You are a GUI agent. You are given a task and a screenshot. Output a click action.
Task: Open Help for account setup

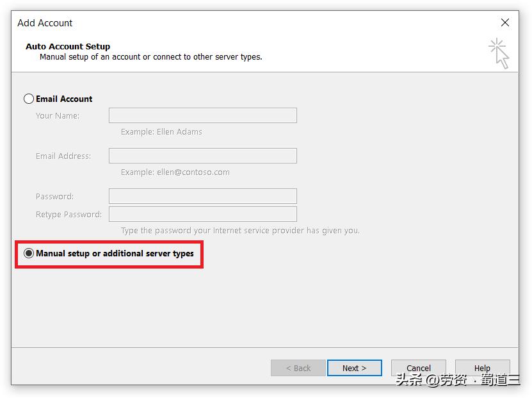482,368
